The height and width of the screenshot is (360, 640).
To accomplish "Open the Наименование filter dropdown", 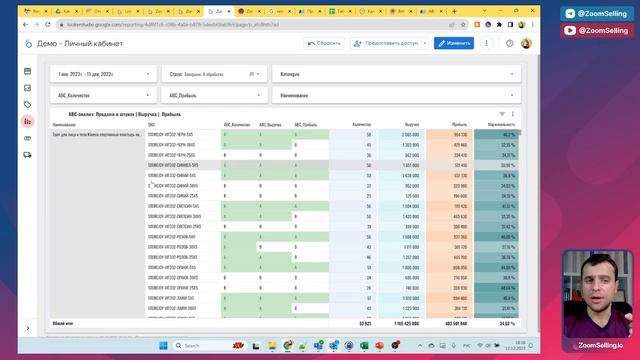I will coord(396,95).
